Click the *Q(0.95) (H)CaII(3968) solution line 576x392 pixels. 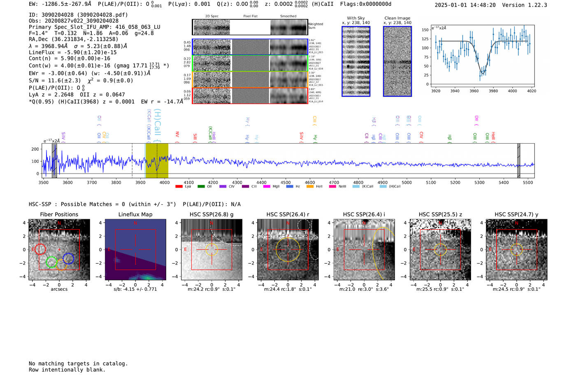106,102
